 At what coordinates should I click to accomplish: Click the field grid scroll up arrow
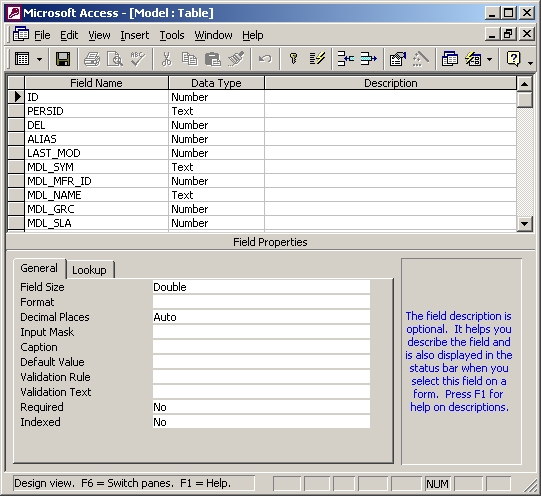[x=524, y=84]
